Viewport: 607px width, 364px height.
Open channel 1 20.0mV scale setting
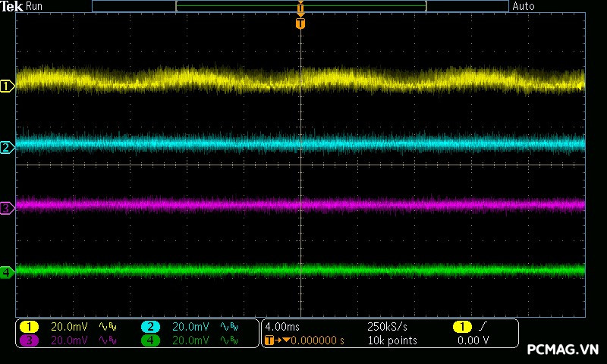69,327
